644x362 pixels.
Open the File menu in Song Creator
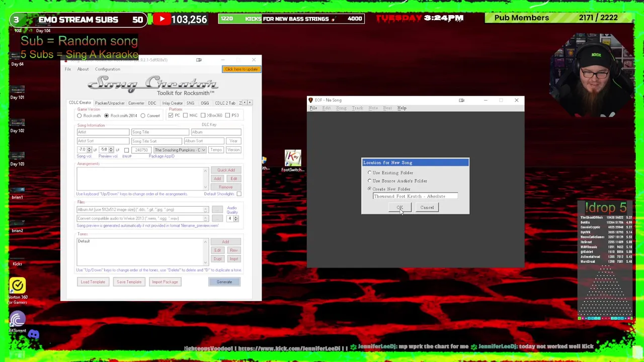[67, 69]
